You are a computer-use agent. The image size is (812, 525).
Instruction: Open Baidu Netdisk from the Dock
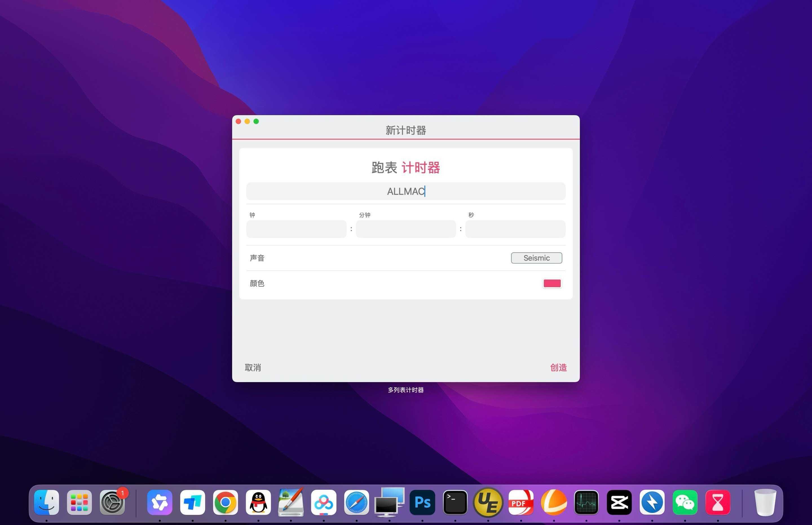324,502
